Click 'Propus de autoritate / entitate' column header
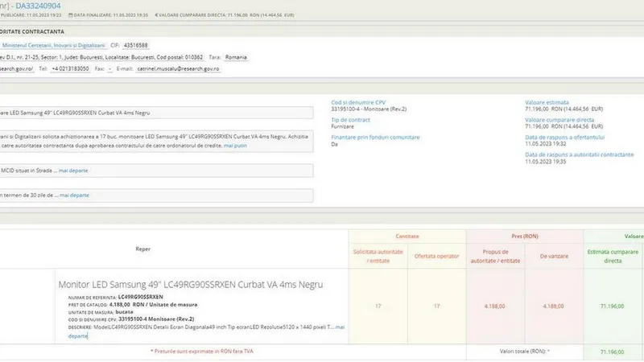This screenshot has height=362, width=644. tap(495, 256)
